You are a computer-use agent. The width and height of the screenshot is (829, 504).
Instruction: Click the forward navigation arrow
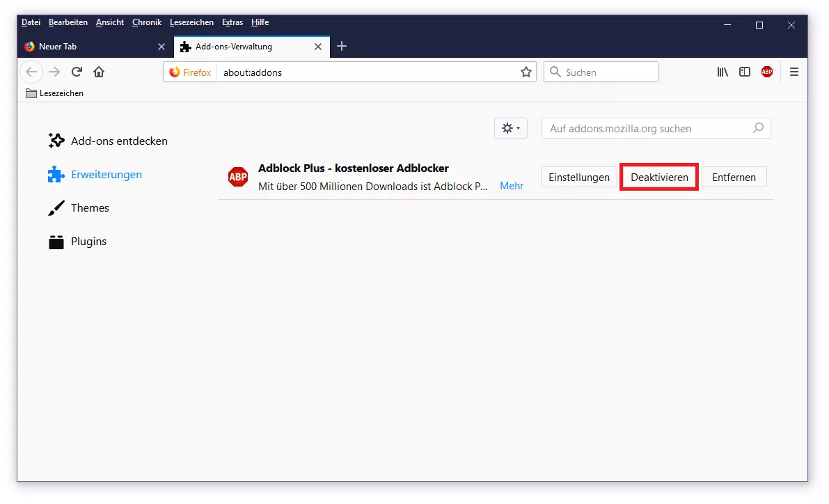pyautogui.click(x=54, y=72)
